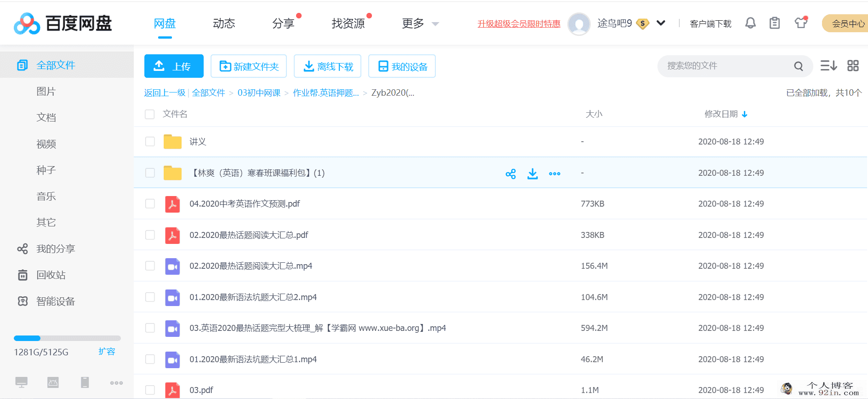Select checkbox for 04.2020中考英语作文预测.pdf
The image size is (868, 399).
[x=150, y=203]
